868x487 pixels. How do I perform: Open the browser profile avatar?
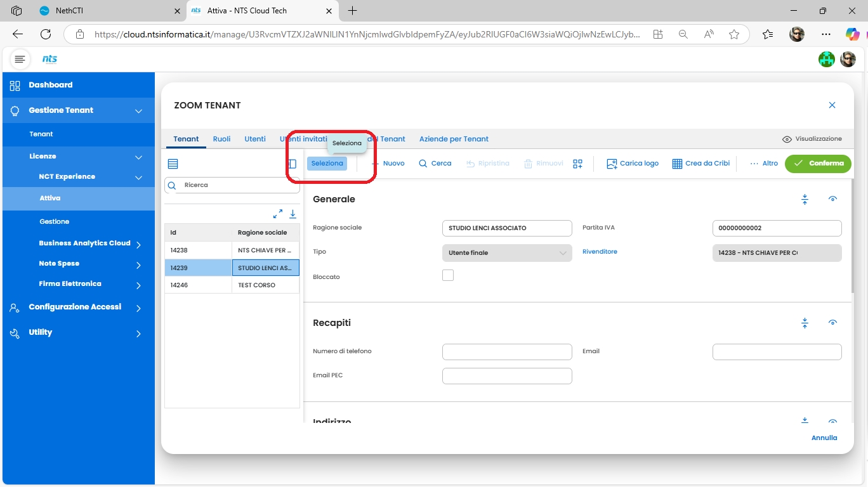click(797, 34)
